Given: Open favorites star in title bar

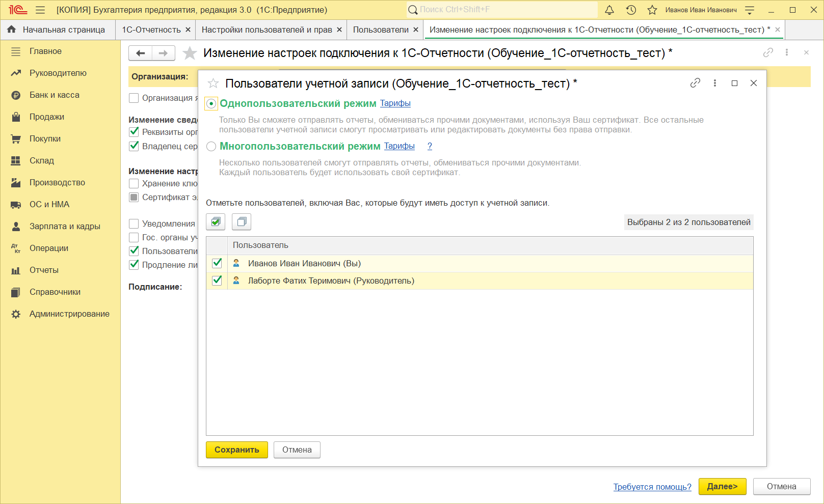Looking at the screenshot, I should (x=652, y=10).
